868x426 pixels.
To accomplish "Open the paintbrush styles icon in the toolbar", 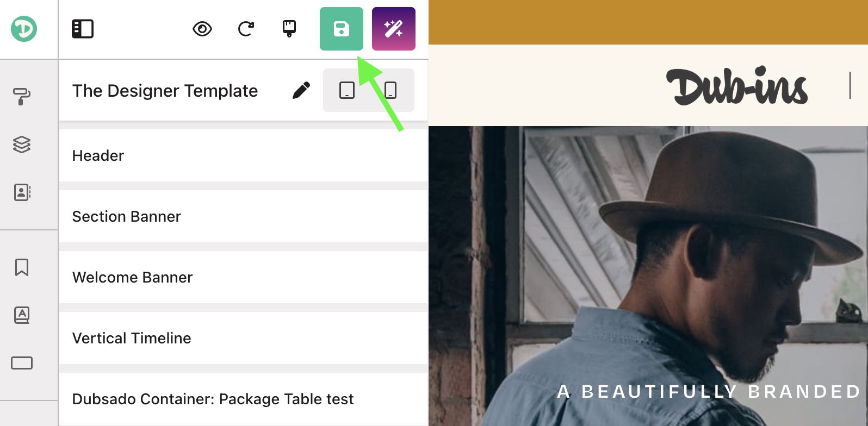I will pos(289,29).
